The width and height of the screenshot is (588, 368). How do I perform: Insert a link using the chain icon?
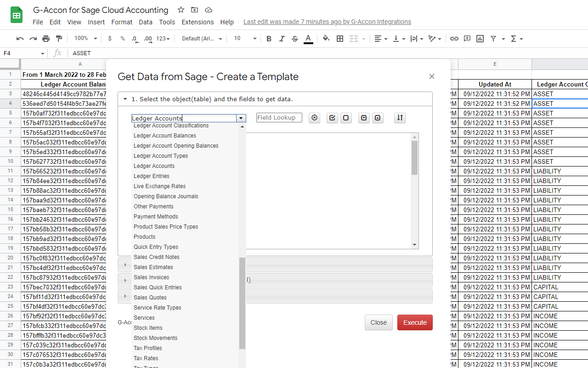(x=454, y=39)
